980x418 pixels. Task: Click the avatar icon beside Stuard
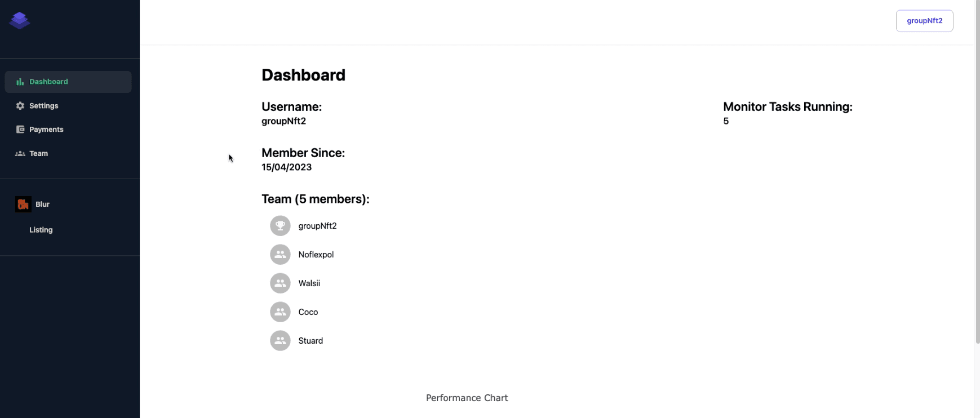point(280,341)
